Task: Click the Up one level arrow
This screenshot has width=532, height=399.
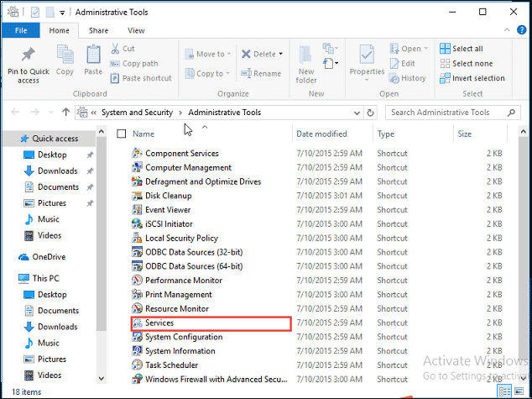Action: [65, 112]
